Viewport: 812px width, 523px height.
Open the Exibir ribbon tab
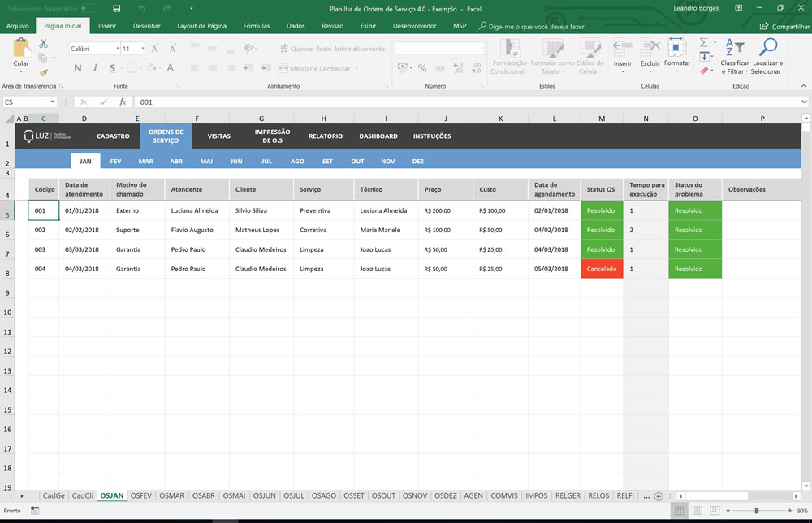[368, 26]
